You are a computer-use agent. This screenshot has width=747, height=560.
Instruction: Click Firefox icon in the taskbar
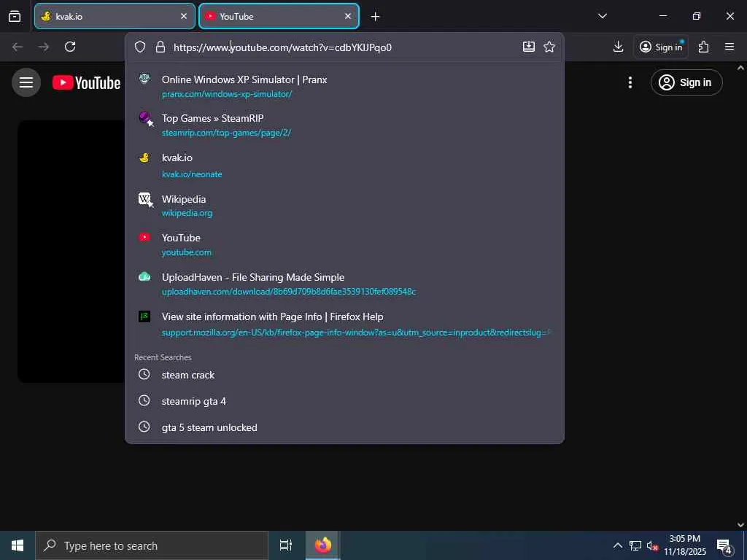(322, 545)
